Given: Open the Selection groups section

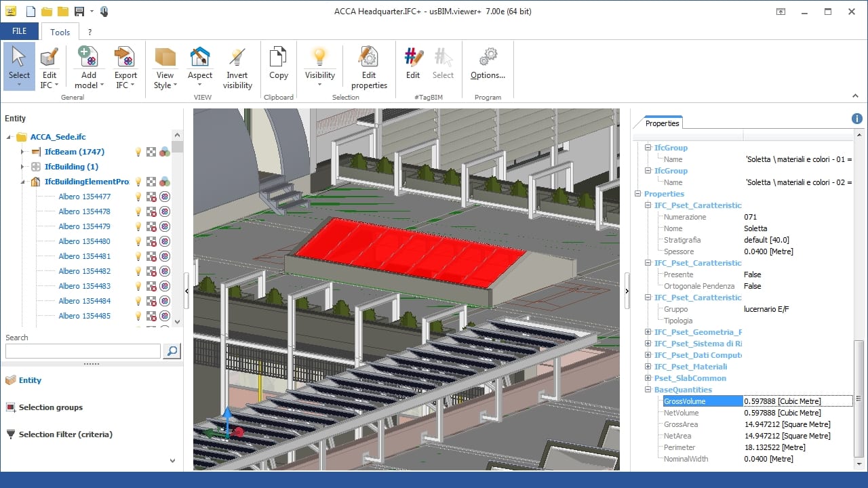Looking at the screenshot, I should 50,407.
